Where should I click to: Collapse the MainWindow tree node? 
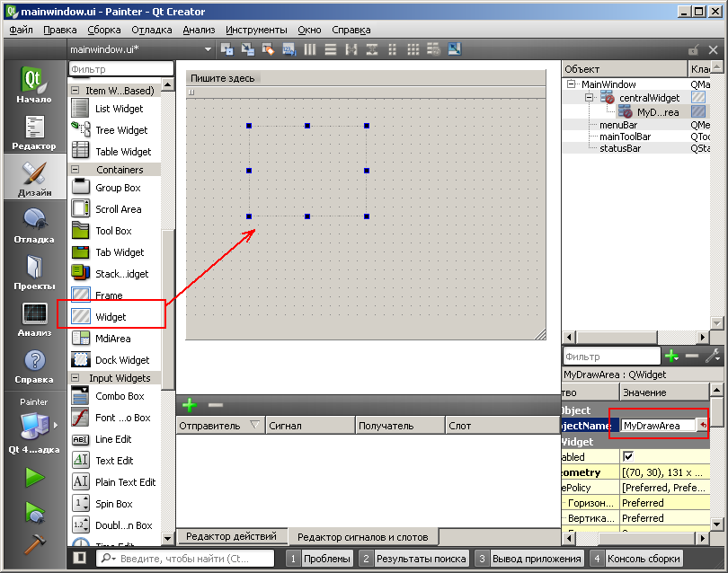571,84
